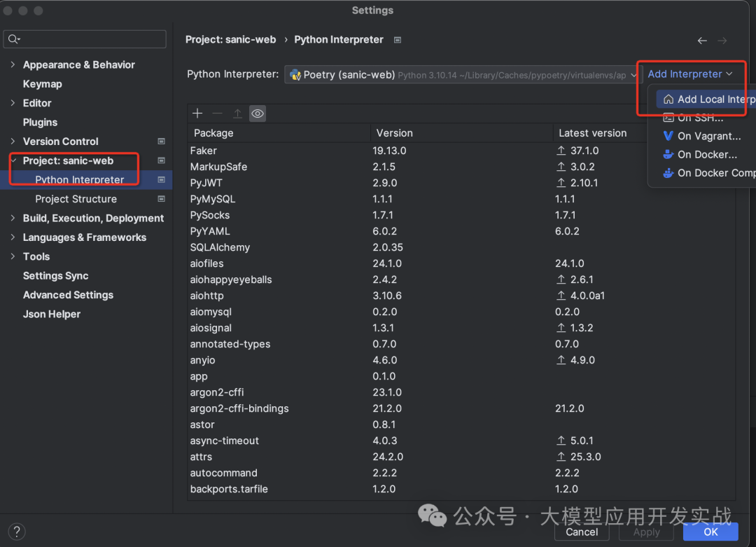Click the OK button
Screen dimensions: 756x547
[710, 532]
